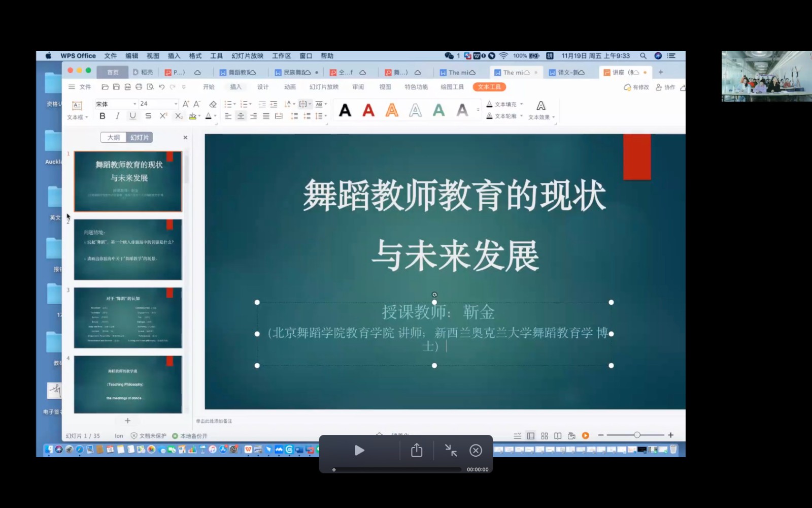Start slideshow with orange play icon
Screen dimensions: 812x508
[x=585, y=435]
